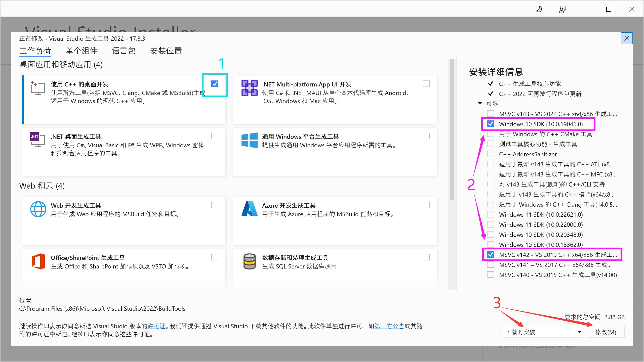Open the 下载时安装 install mode dropdown
The height and width of the screenshot is (362, 644).
pyautogui.click(x=543, y=332)
